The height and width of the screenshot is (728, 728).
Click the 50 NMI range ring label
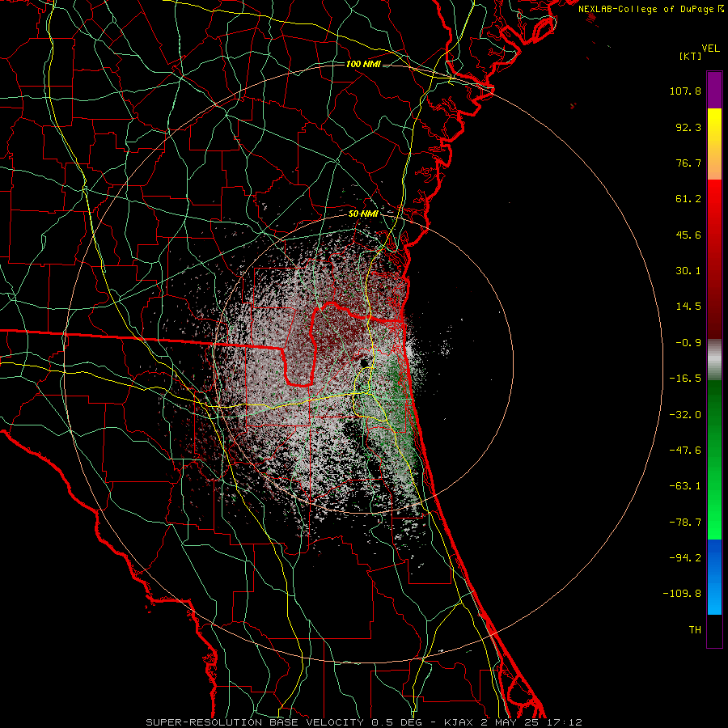pos(363,214)
